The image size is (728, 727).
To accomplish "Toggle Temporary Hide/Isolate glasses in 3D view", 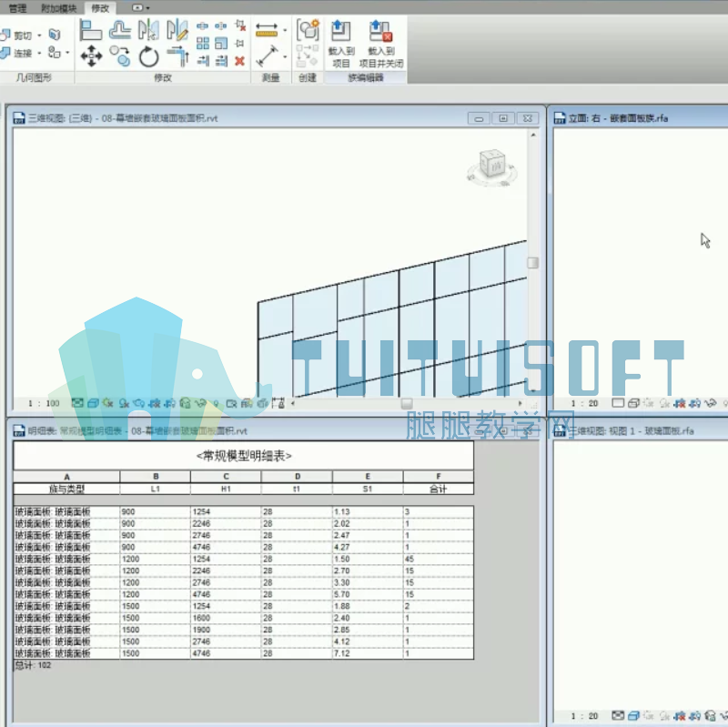I will tap(200, 403).
